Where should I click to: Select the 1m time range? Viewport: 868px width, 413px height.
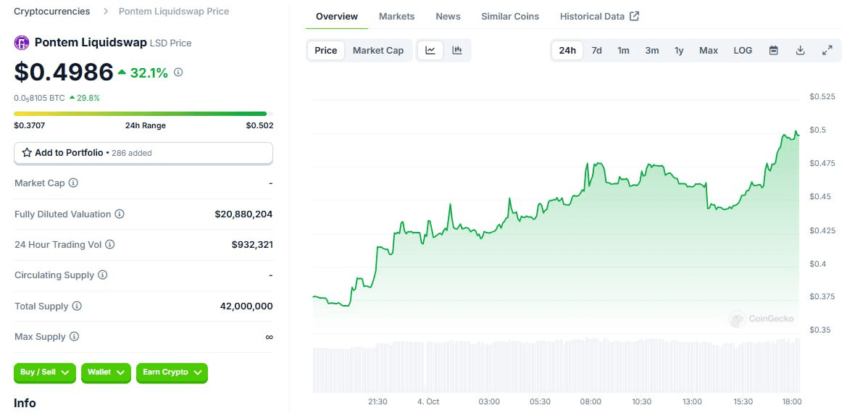[x=623, y=51]
